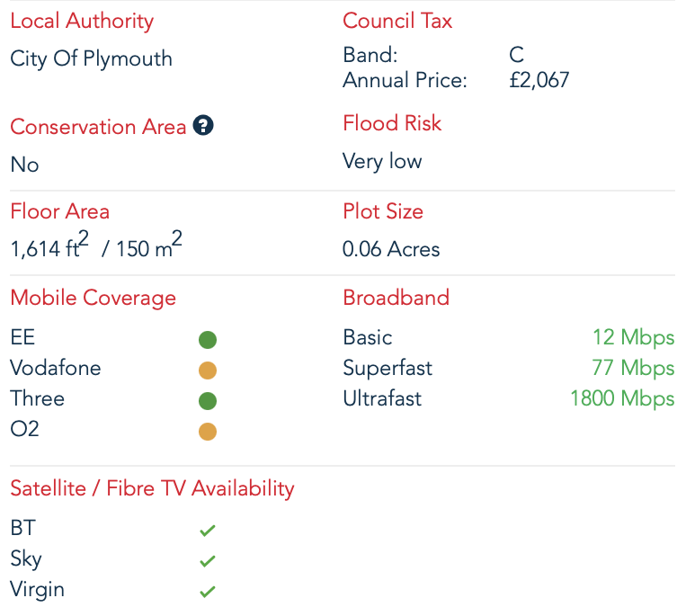Click the Flood Risk heading

[392, 123]
